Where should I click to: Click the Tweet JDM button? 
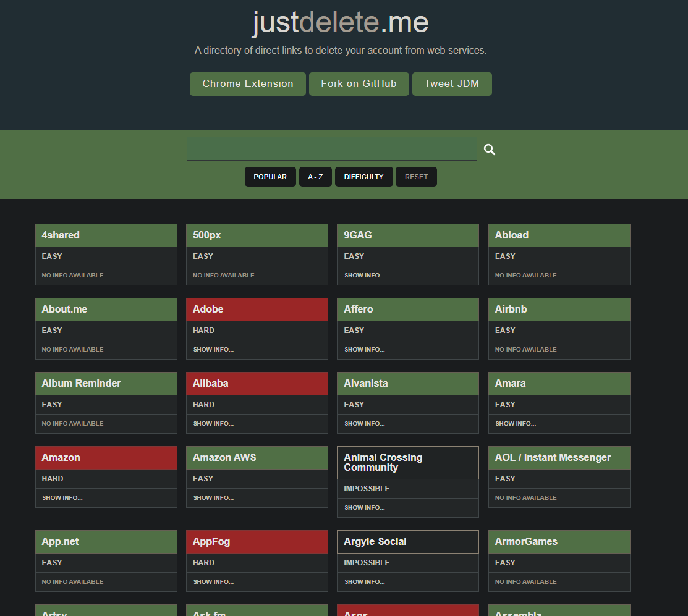coord(452,84)
